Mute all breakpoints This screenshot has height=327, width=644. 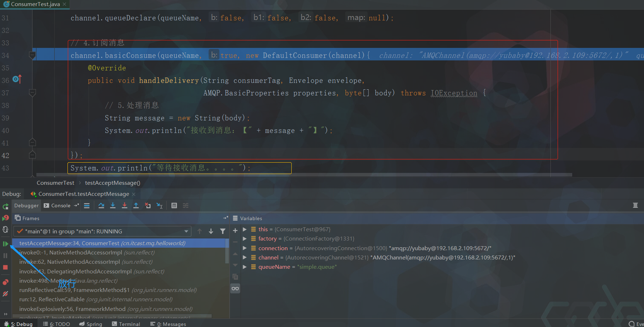click(x=5, y=294)
